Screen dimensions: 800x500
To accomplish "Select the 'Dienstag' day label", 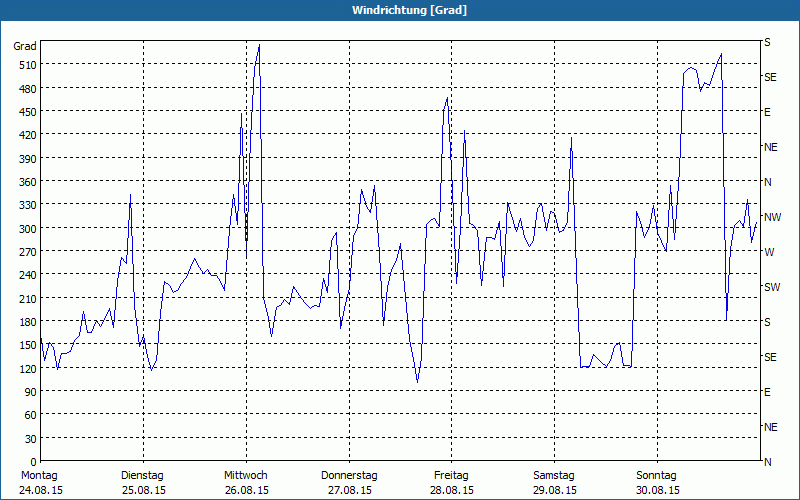I will click(142, 476).
